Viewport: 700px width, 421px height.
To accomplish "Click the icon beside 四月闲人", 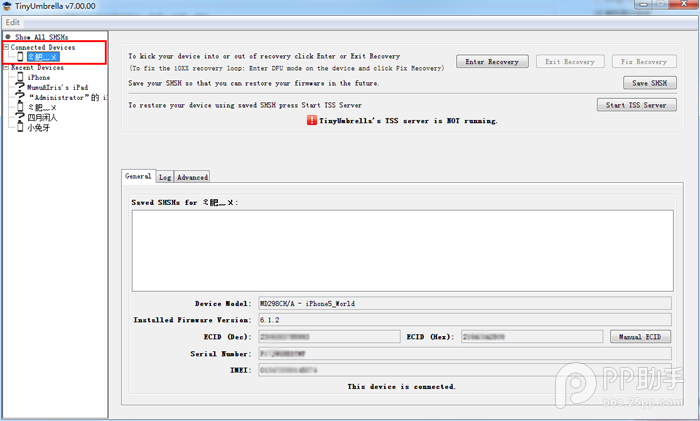I will point(20,116).
